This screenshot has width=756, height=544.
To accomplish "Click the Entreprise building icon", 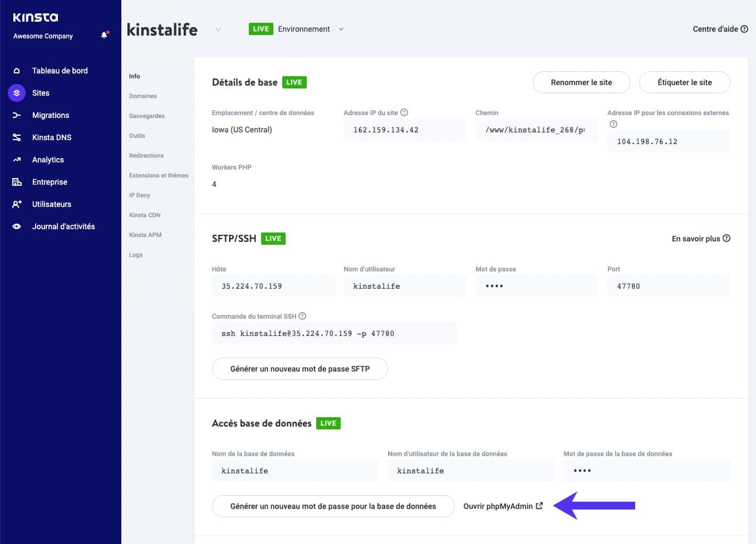I will coord(17,182).
